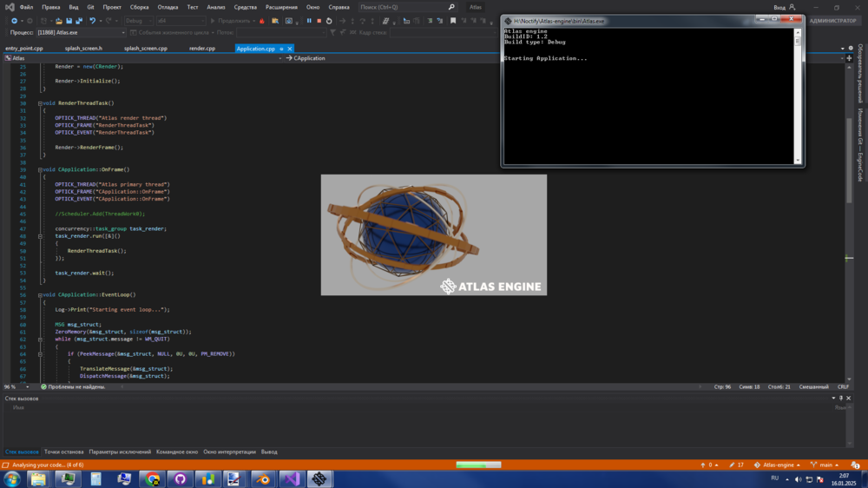Restart debugging via the circular arrow icon

tap(329, 21)
